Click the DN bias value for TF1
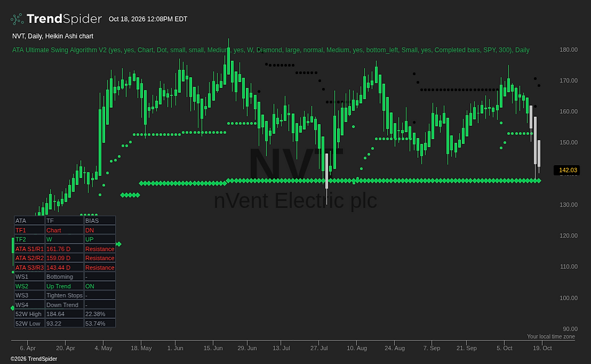 tap(100, 230)
